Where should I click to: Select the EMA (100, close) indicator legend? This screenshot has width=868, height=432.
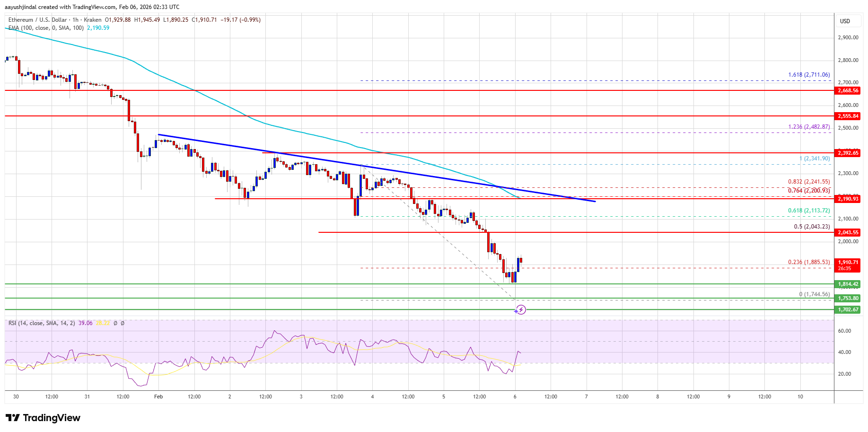(x=46, y=28)
